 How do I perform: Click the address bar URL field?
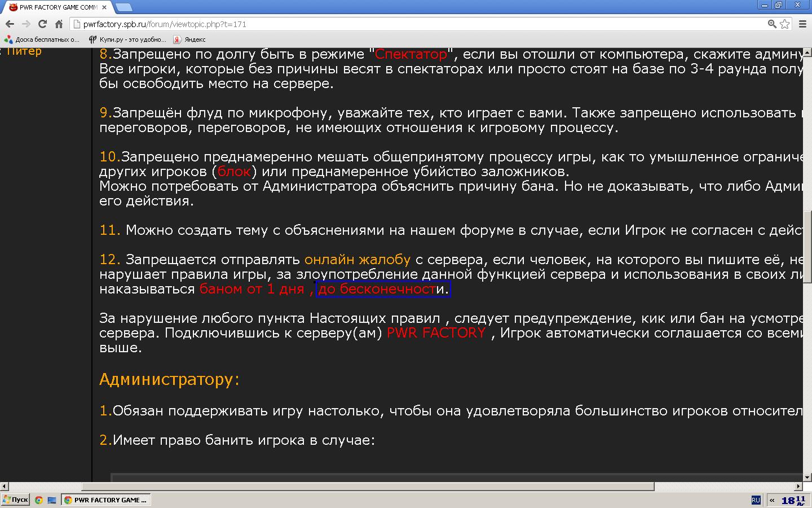pyautogui.click(x=395, y=24)
